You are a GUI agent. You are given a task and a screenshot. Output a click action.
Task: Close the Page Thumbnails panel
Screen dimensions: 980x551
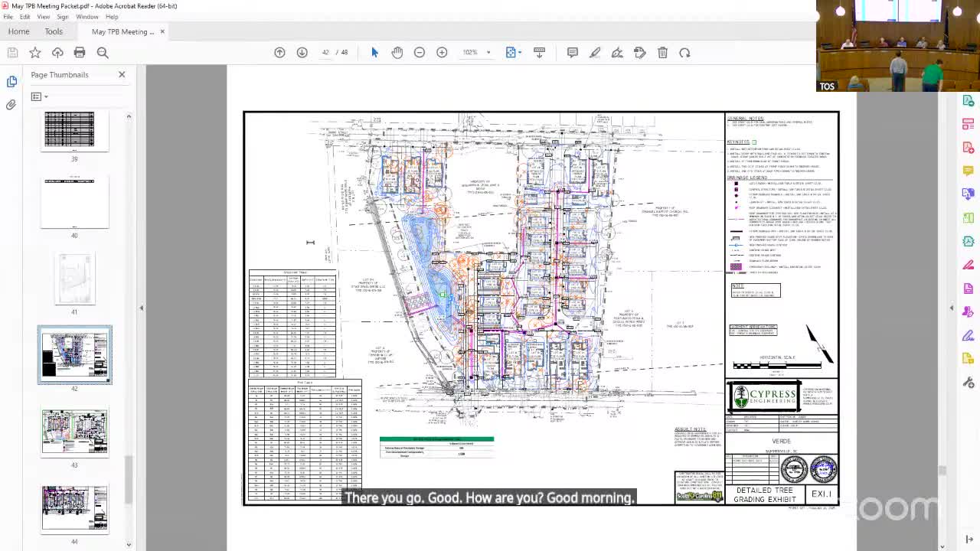coord(122,75)
